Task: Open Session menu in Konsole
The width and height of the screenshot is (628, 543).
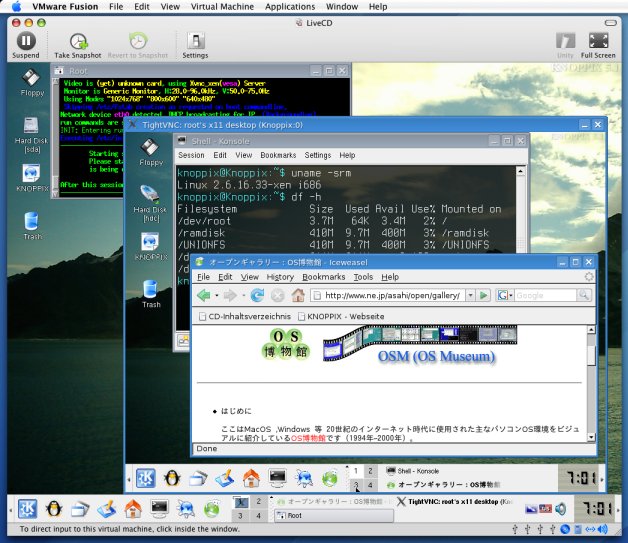Action: point(191,155)
